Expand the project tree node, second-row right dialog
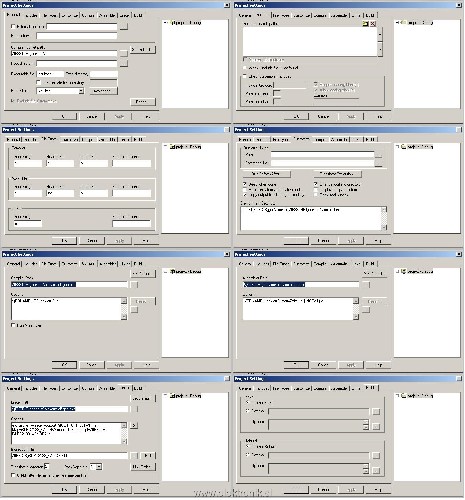The width and height of the screenshot is (465, 500). (397, 147)
